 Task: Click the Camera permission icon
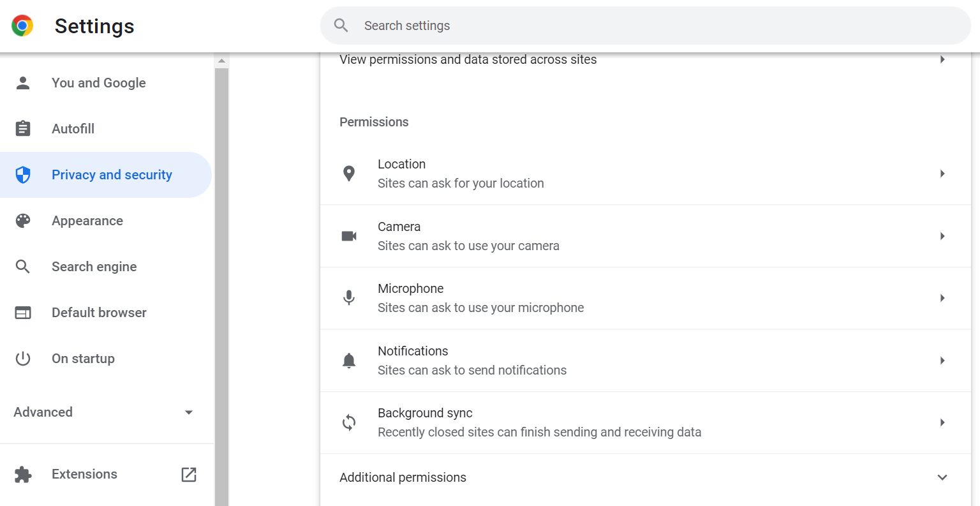pyautogui.click(x=349, y=236)
